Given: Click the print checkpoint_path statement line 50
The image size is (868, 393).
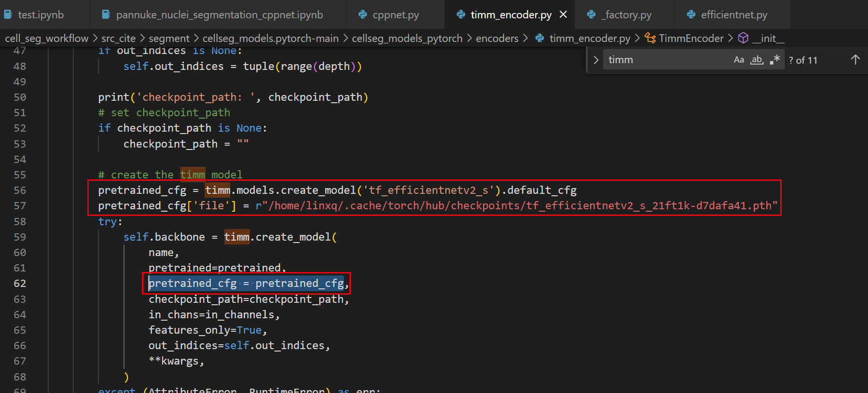Looking at the screenshot, I should 233,97.
